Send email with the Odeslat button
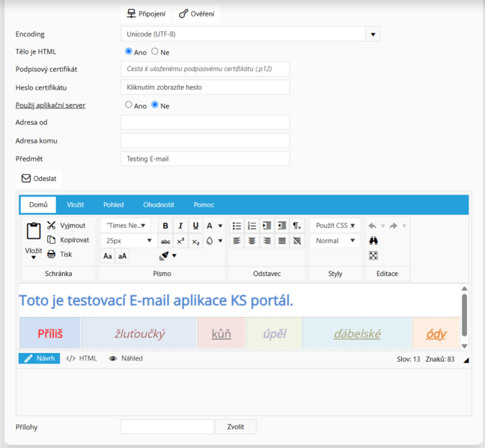 pyautogui.click(x=39, y=179)
